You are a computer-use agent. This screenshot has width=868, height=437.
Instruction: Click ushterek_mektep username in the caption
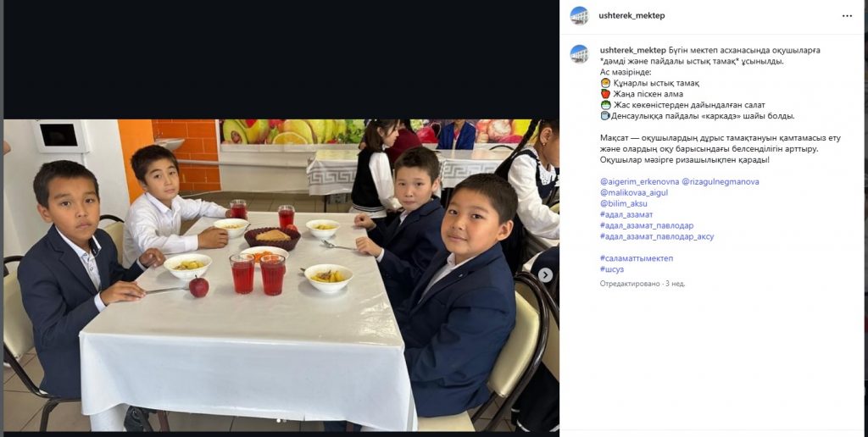[x=632, y=50]
